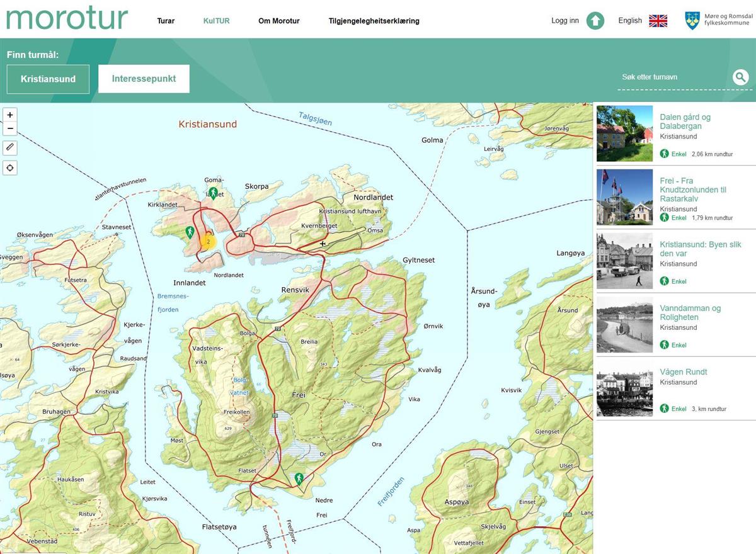The width and height of the screenshot is (756, 554).
Task: Activate the measure ruler tool on the map
Action: tap(10, 147)
